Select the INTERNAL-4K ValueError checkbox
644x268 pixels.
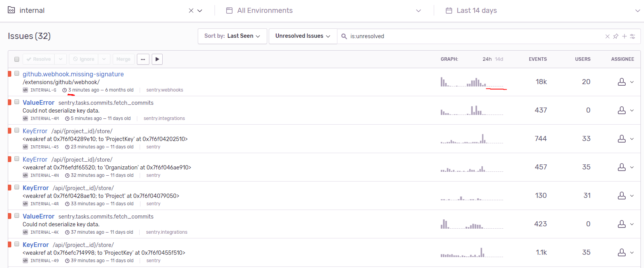coord(17,215)
